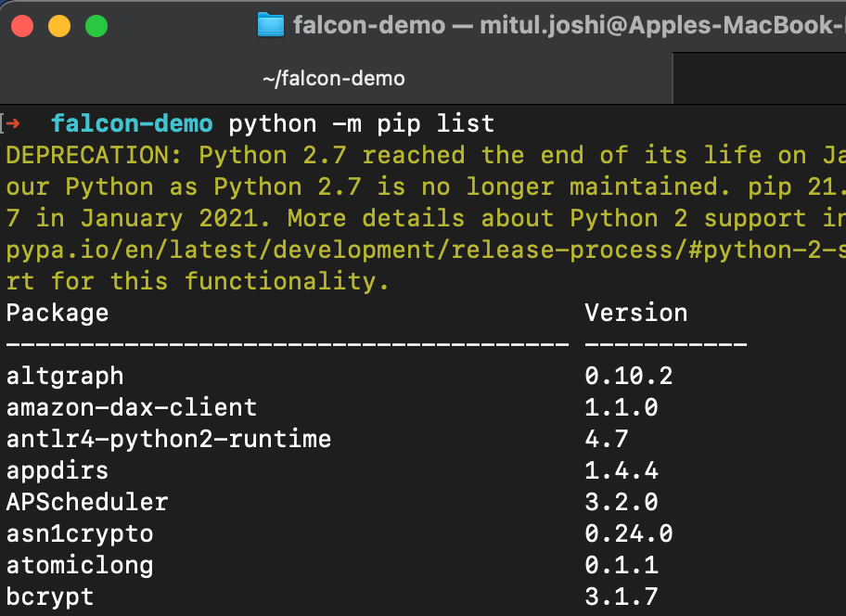Click the amazon-dax-client package name
Image resolution: width=846 pixels, height=616 pixels.
[132, 407]
